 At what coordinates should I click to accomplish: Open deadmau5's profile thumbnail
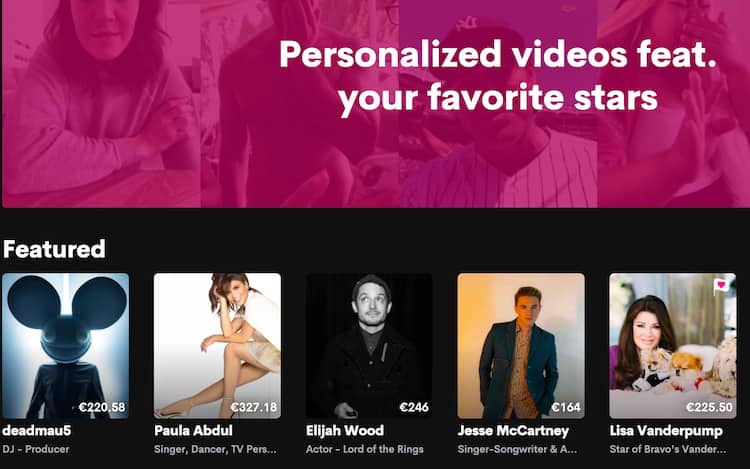coord(66,346)
